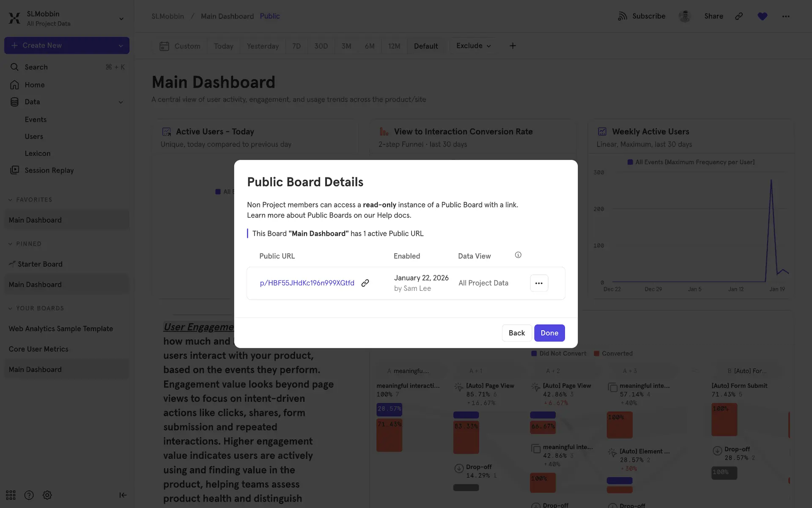This screenshot has height=508, width=812.
Task: Expand the Create New dropdown arrow
Action: [x=121, y=45]
